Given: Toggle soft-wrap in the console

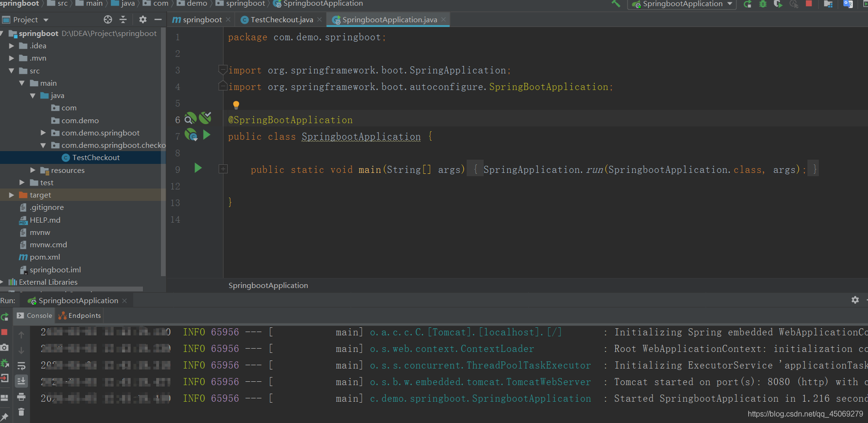Looking at the screenshot, I should coord(21,366).
